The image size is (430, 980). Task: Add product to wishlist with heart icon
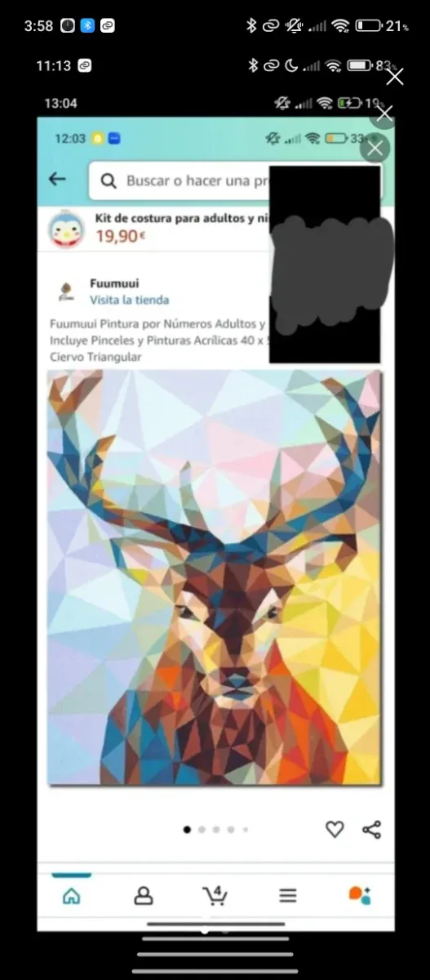(x=335, y=830)
